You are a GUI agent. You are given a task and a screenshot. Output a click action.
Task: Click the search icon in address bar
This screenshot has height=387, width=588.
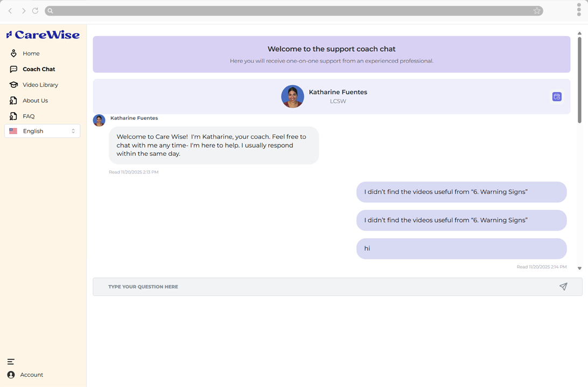coord(50,11)
